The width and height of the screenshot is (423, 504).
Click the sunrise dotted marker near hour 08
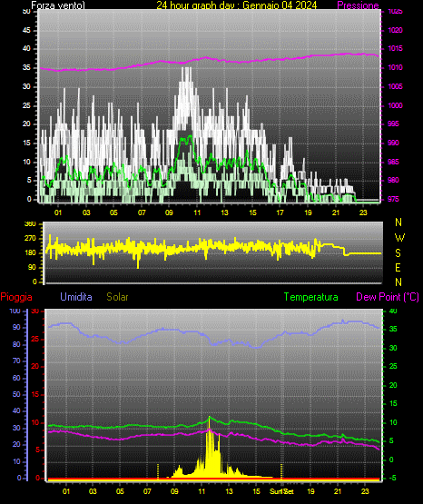pyautogui.click(x=158, y=471)
